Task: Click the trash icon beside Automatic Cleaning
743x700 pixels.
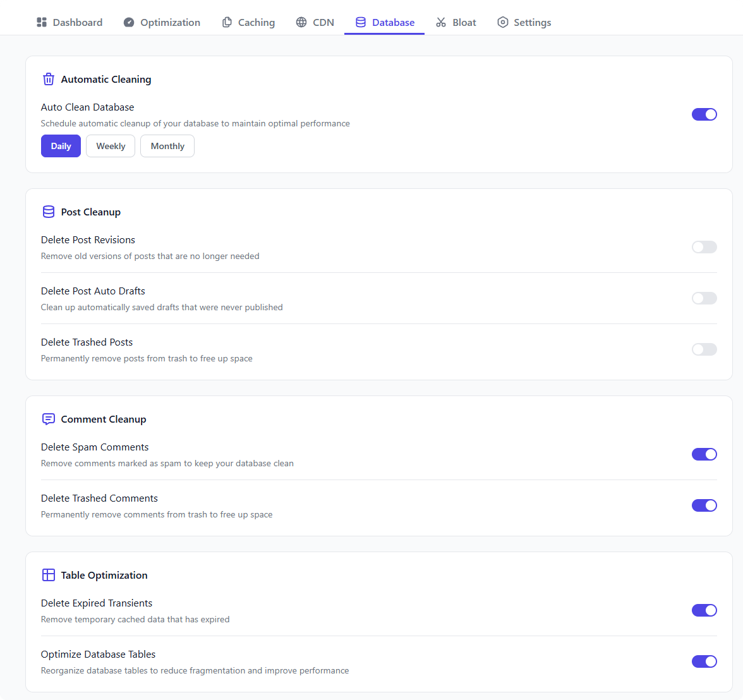Action: point(49,79)
